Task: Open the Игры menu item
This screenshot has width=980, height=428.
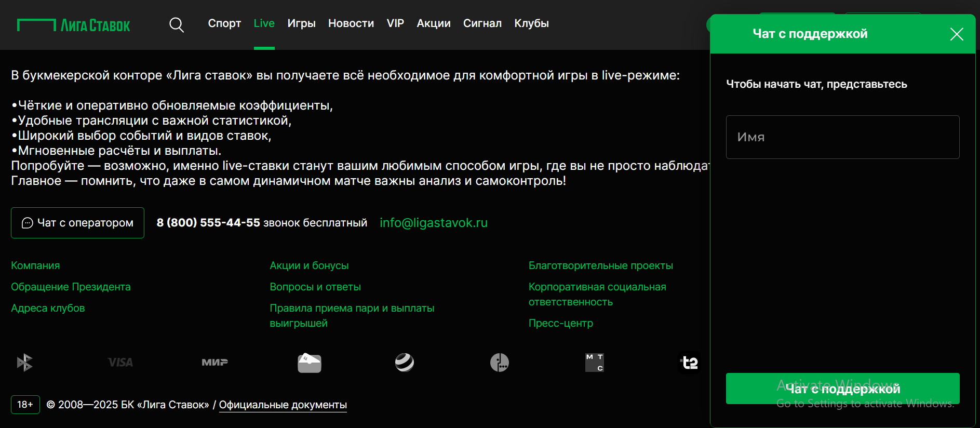Action: [x=302, y=23]
